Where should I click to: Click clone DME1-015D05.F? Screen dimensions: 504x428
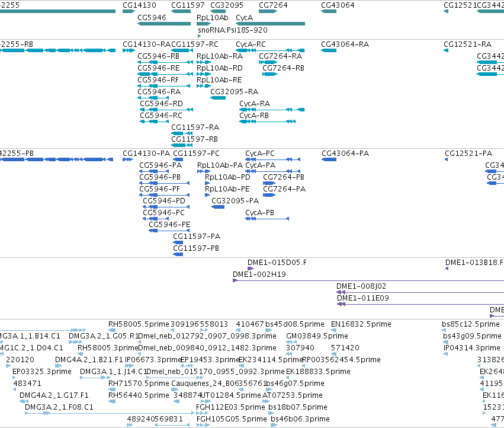coord(277,263)
